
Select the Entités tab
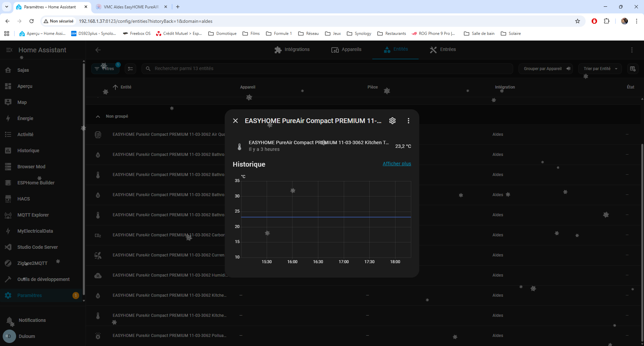pyautogui.click(x=395, y=50)
